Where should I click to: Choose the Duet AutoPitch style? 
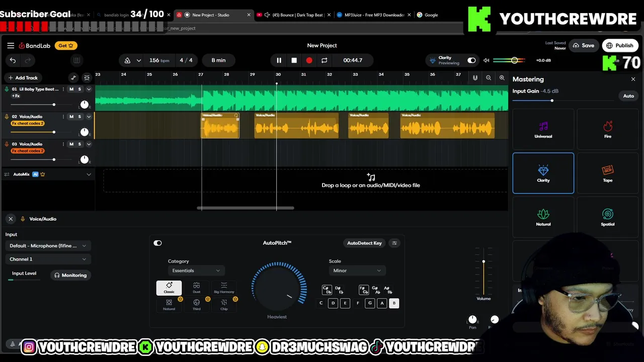pyautogui.click(x=197, y=288)
